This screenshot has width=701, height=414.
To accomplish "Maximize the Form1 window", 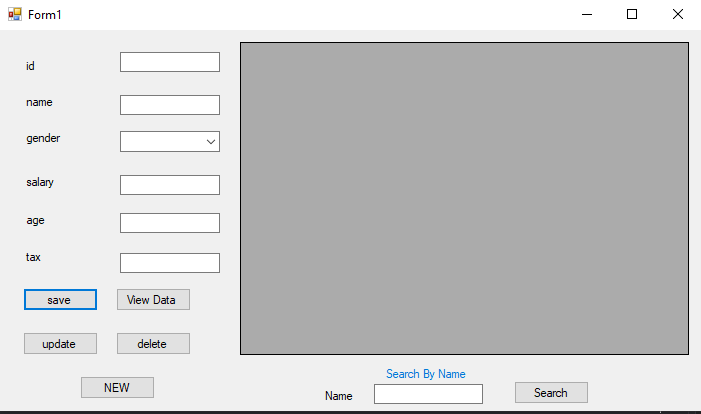I will coord(632,14).
